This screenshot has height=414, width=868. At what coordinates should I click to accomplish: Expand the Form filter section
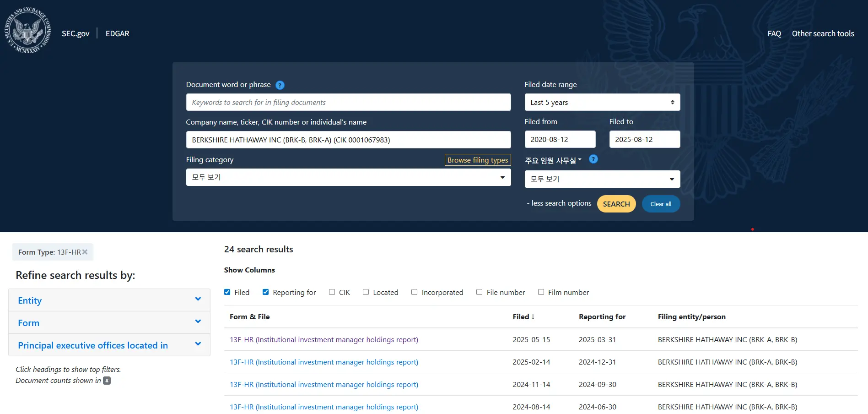click(109, 323)
